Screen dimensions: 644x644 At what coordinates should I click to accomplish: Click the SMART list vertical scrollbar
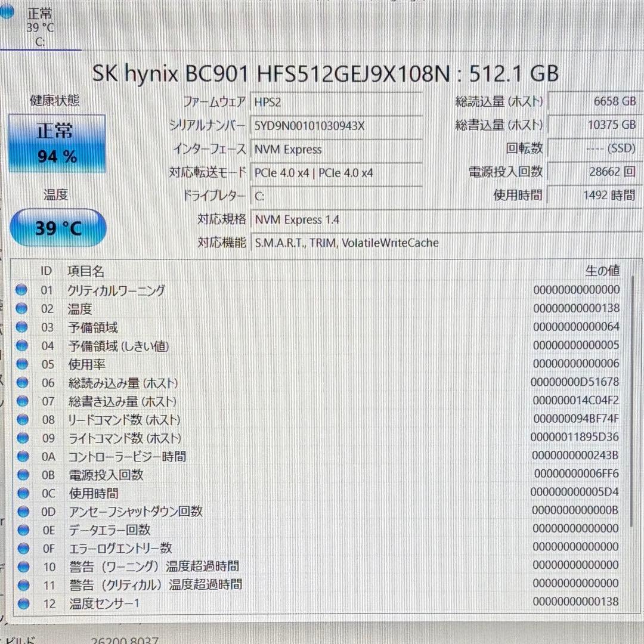click(x=633, y=401)
